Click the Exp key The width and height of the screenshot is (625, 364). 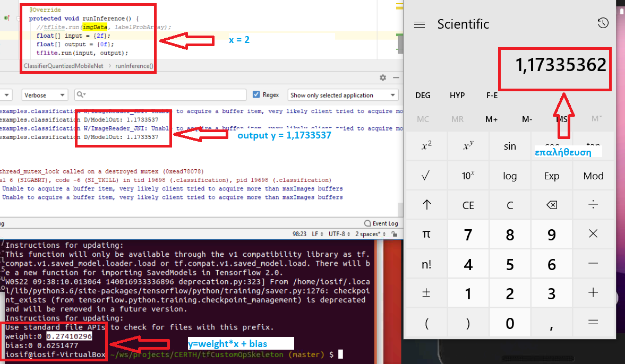tap(552, 176)
